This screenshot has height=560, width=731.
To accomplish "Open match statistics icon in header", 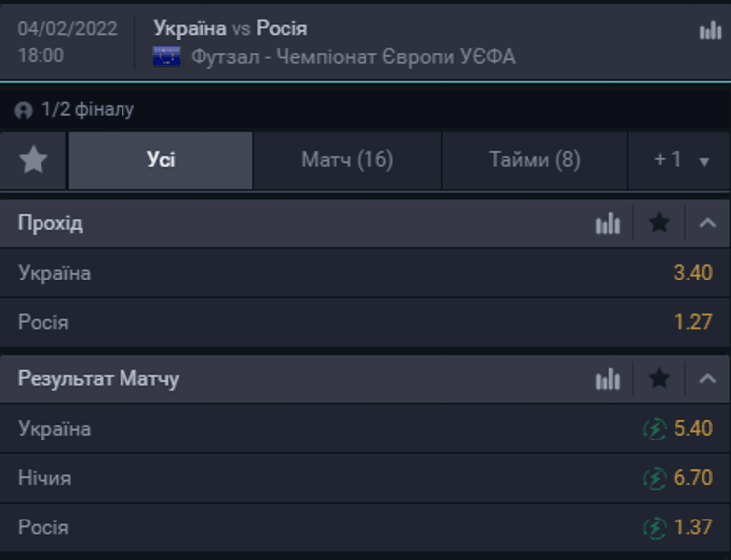I will [710, 31].
